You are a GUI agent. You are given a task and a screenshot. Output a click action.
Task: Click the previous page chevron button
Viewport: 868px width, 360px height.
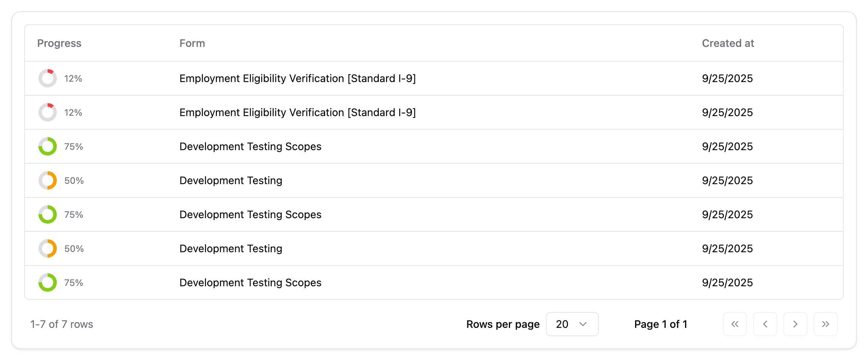[x=765, y=324]
